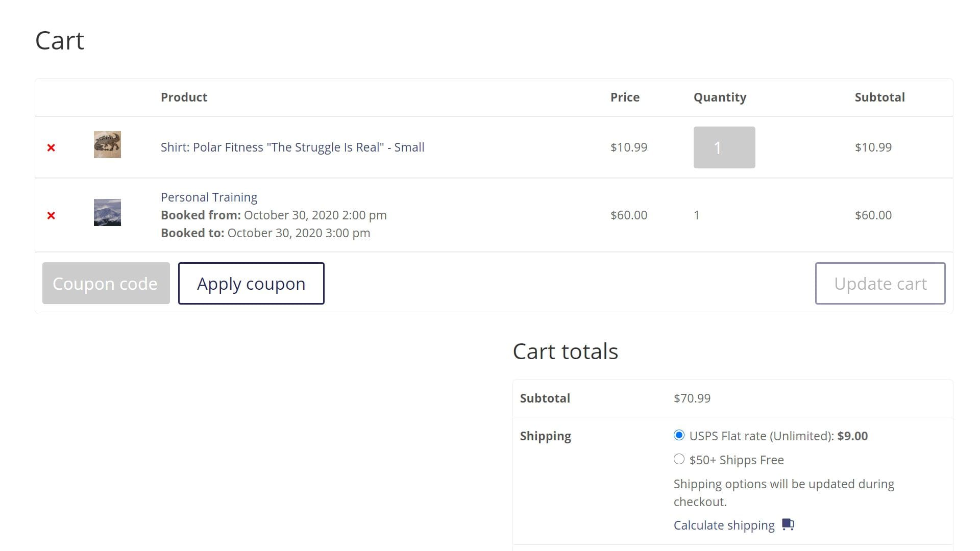This screenshot has width=980, height=551.
Task: Open the Polar Fitness shirt product page
Action: click(x=292, y=147)
